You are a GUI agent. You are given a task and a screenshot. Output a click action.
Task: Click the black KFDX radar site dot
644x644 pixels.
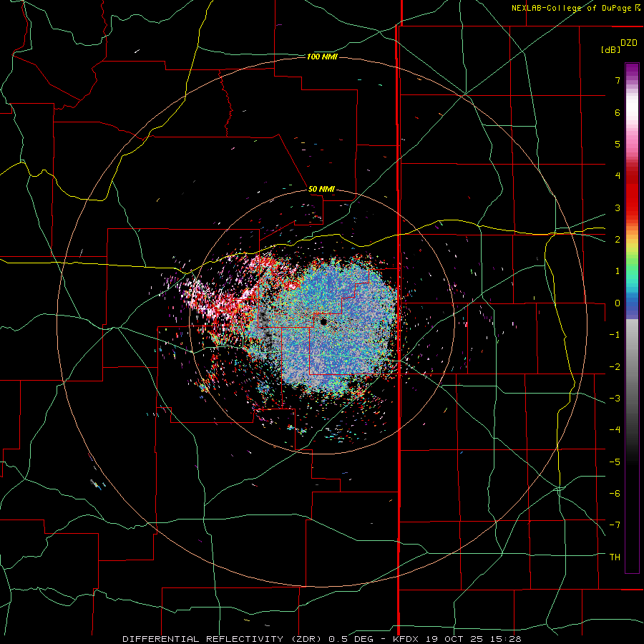pyautogui.click(x=323, y=321)
